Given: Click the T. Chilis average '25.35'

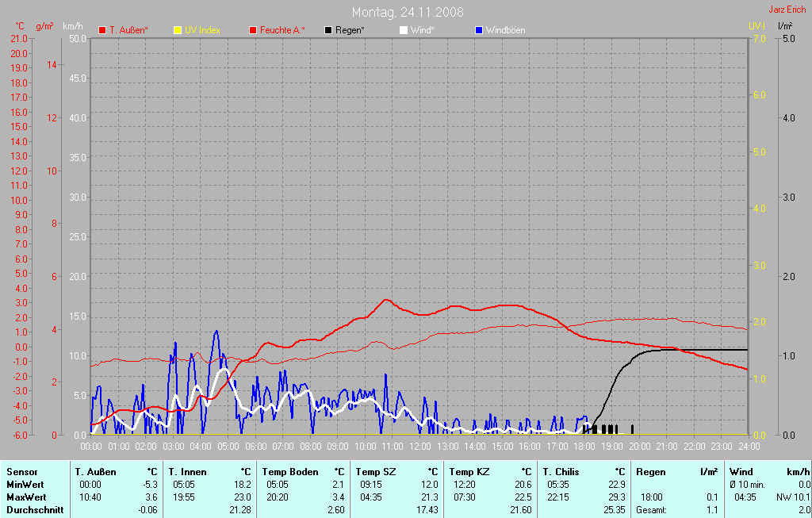Looking at the screenshot, I should click(x=615, y=510).
